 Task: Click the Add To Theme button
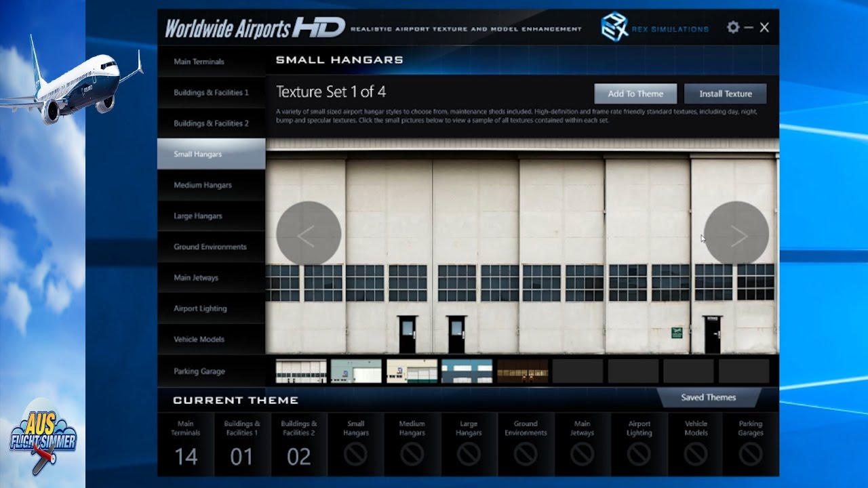635,94
